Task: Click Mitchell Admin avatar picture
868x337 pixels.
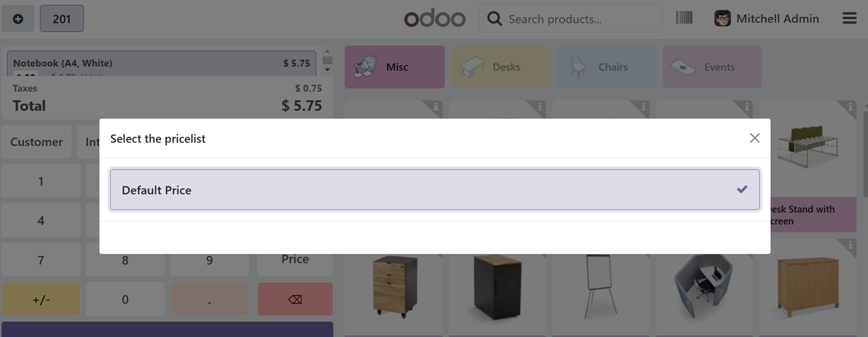Action: click(x=722, y=18)
